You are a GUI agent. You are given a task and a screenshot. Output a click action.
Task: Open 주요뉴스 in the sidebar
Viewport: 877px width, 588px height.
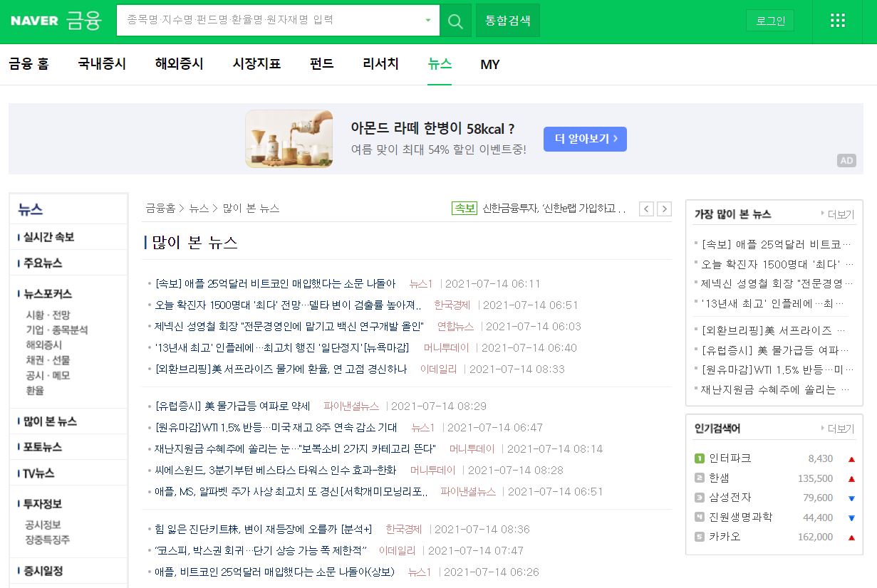pyautogui.click(x=43, y=263)
